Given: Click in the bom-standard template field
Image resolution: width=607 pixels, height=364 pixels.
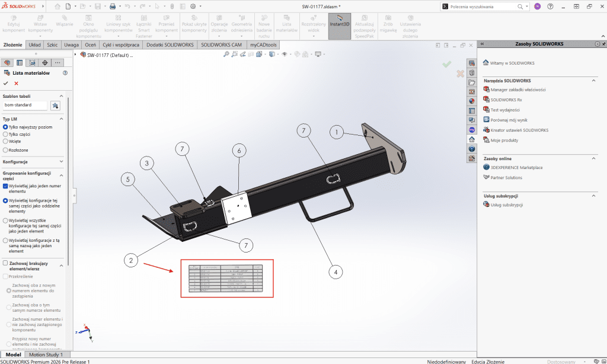Looking at the screenshot, I should (25, 106).
